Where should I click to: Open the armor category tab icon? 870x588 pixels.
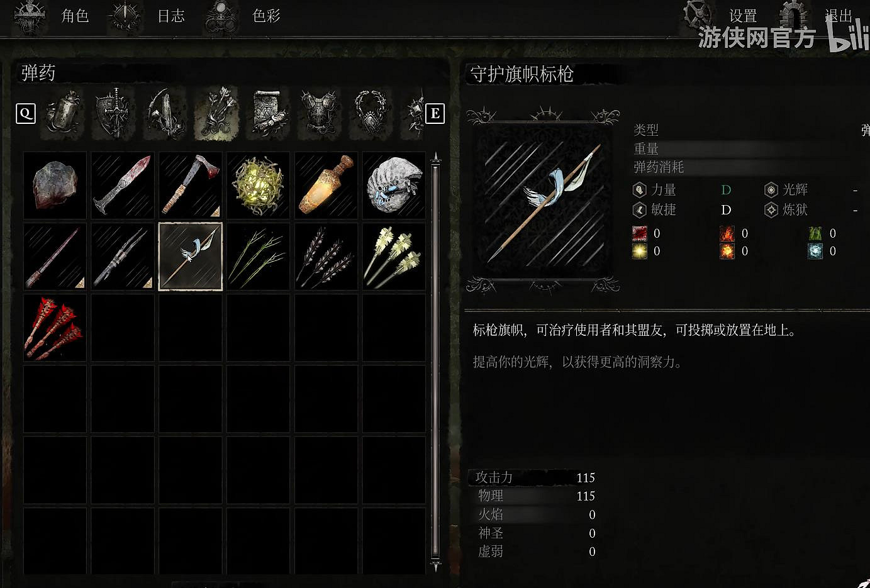coord(320,114)
